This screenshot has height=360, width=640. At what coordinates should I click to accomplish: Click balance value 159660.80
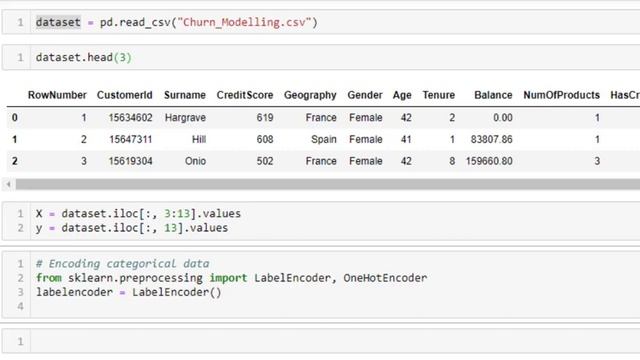tap(489, 161)
